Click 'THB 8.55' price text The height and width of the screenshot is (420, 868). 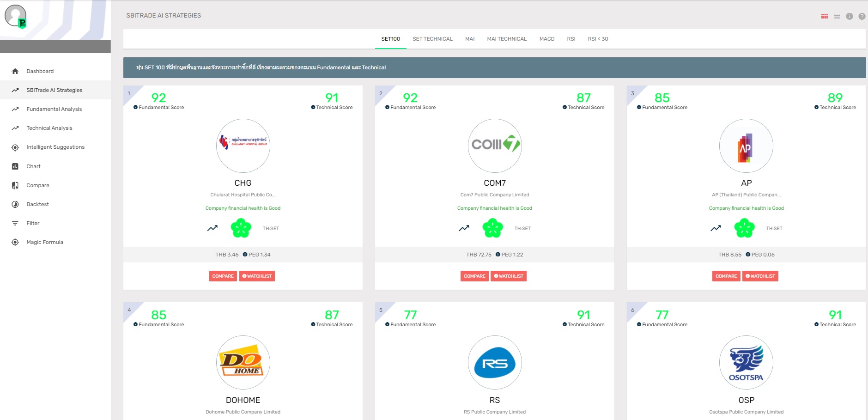click(x=730, y=255)
